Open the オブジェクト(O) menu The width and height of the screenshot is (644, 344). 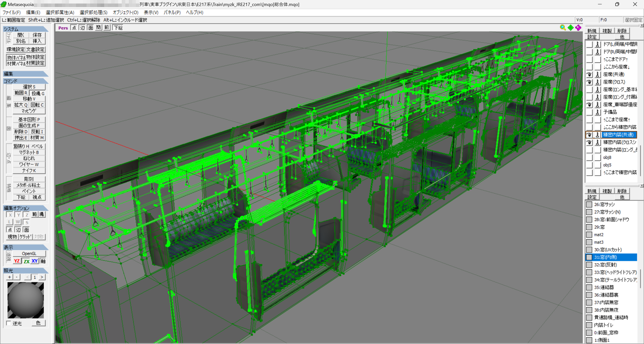tap(125, 12)
